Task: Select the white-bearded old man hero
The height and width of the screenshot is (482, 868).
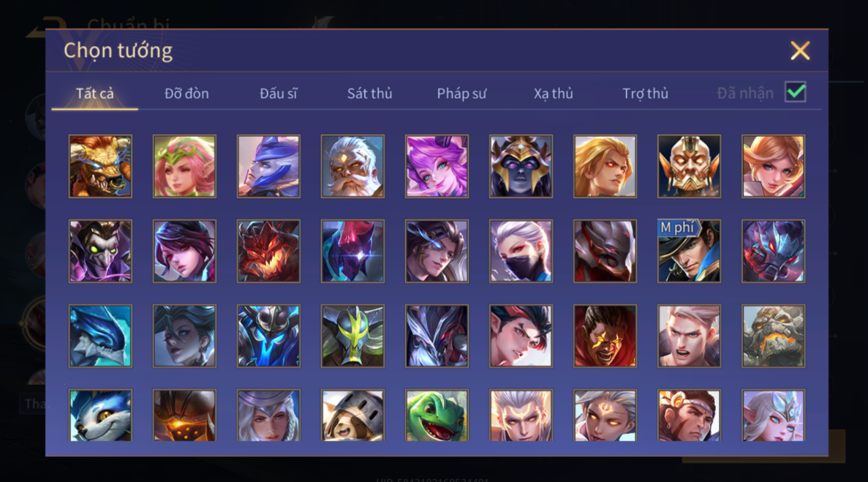Action: [352, 167]
